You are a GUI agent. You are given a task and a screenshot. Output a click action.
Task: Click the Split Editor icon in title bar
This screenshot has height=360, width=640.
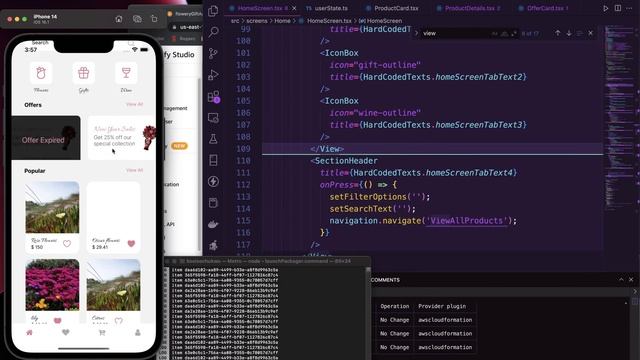tap(618, 8)
